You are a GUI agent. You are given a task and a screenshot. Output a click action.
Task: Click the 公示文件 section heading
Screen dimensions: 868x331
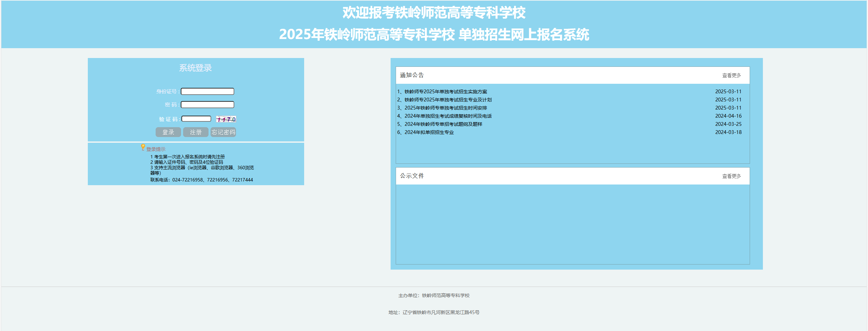point(412,176)
